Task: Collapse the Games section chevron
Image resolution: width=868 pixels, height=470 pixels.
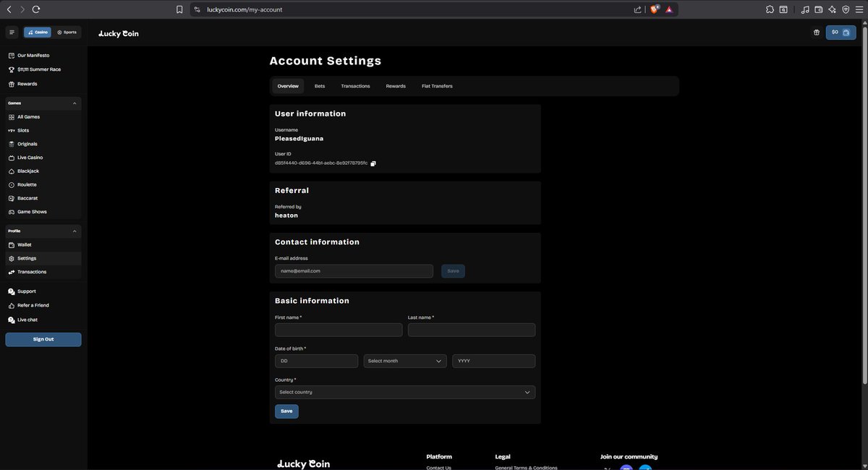Action: click(x=75, y=103)
